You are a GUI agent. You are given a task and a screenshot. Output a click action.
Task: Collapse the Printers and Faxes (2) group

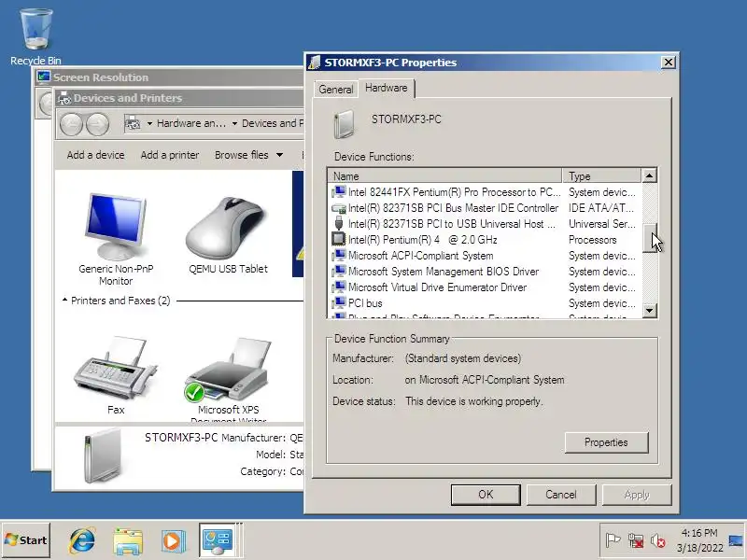[x=64, y=300]
